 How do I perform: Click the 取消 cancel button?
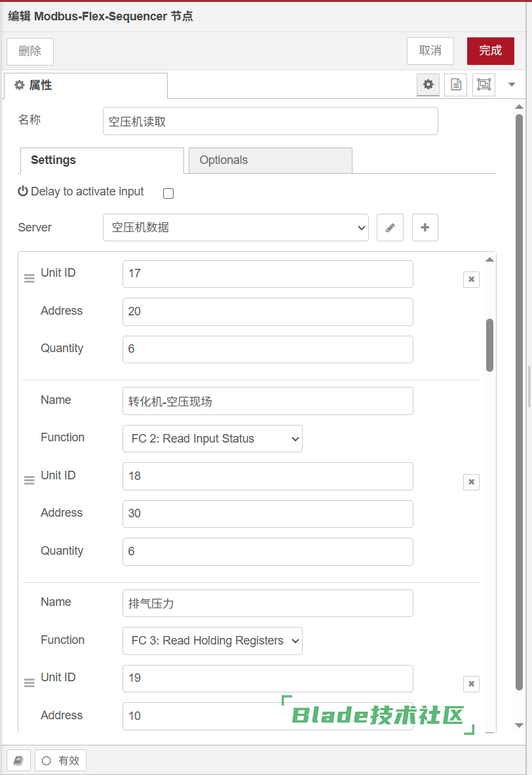(430, 50)
